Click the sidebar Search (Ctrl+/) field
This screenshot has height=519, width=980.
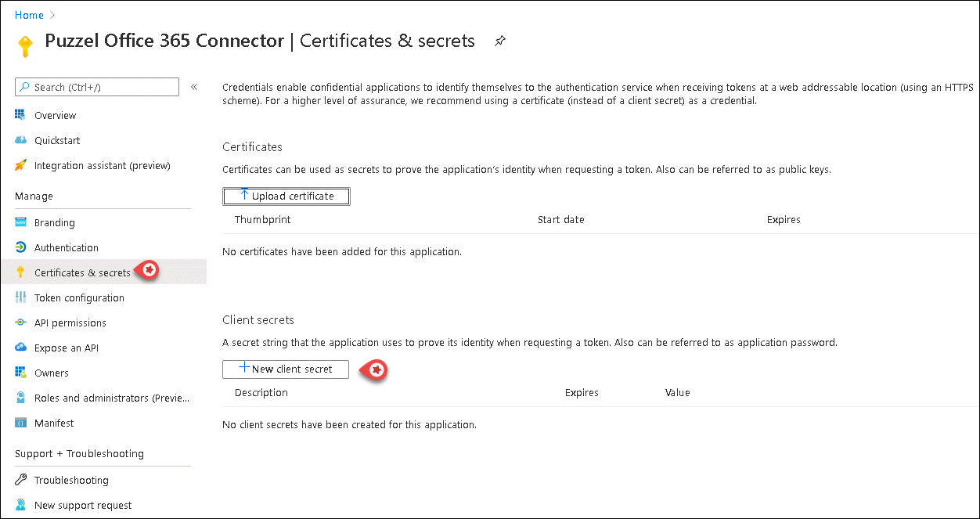pyautogui.click(x=97, y=87)
